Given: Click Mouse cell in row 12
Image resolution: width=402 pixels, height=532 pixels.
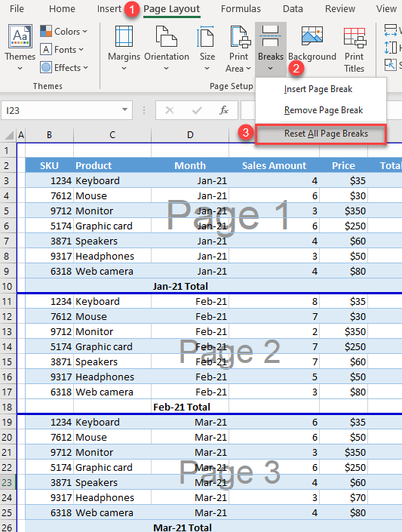Looking at the screenshot, I should (x=112, y=316).
